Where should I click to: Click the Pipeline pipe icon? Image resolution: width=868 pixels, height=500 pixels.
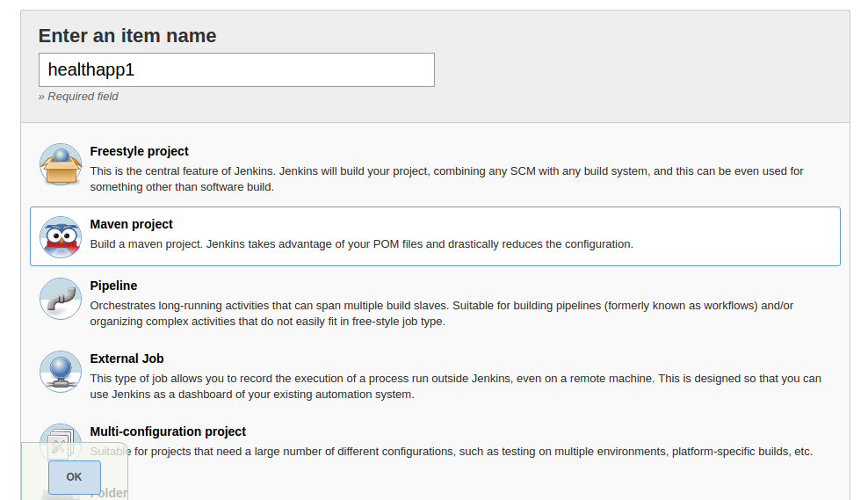click(61, 299)
